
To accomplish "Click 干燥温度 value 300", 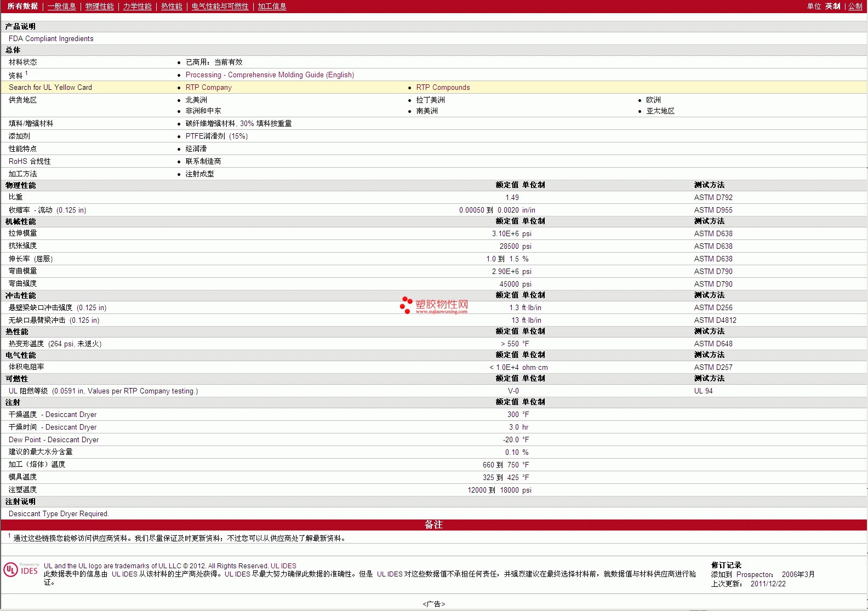I will pos(513,415).
